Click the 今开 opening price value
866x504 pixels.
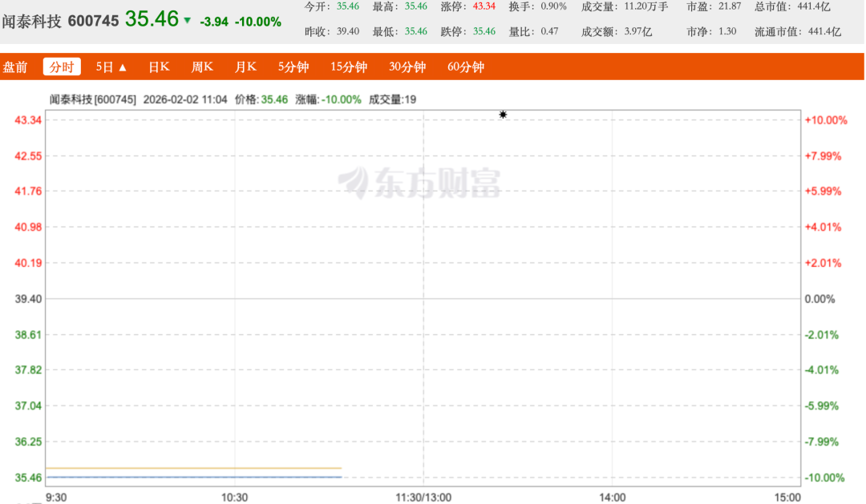pos(348,6)
